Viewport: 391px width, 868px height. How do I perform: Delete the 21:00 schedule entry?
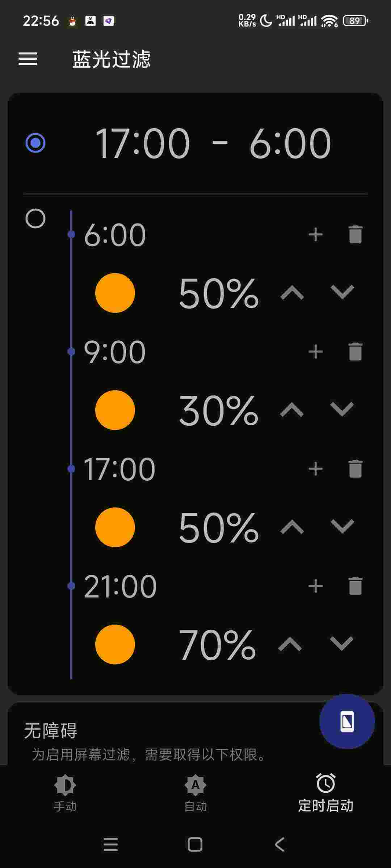coord(355,586)
